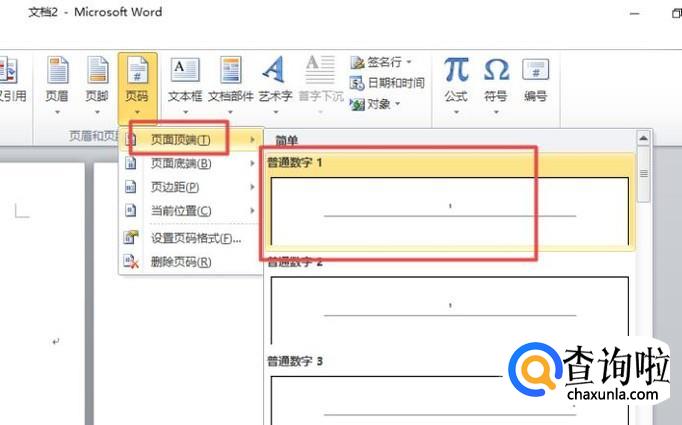Click the 艺术字 (WordArt) icon
This screenshot has height=425, width=682.
point(274,70)
